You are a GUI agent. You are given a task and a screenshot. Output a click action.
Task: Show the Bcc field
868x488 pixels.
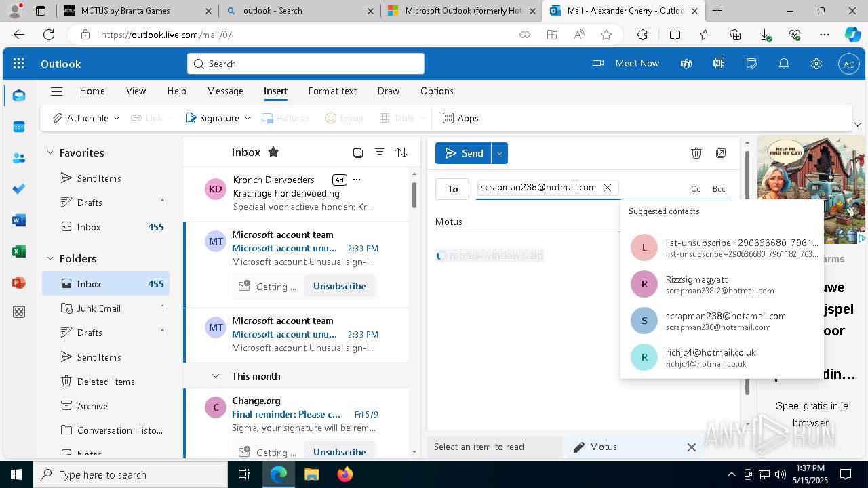click(719, 189)
